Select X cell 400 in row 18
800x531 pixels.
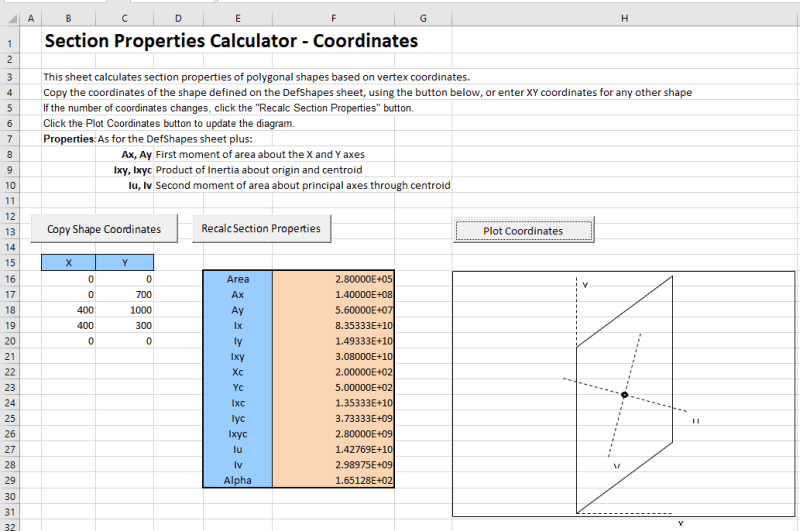tap(68, 310)
